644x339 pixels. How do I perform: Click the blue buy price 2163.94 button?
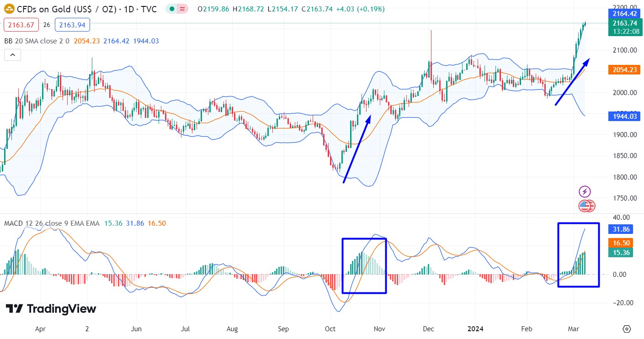pyautogui.click(x=72, y=25)
